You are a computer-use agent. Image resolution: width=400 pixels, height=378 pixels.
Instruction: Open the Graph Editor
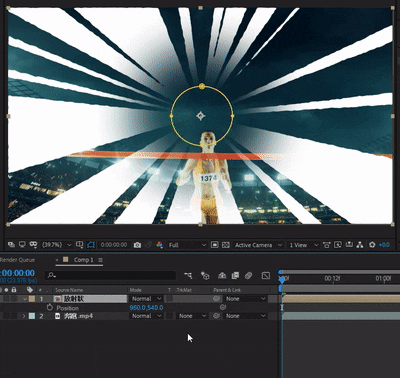tap(266, 275)
